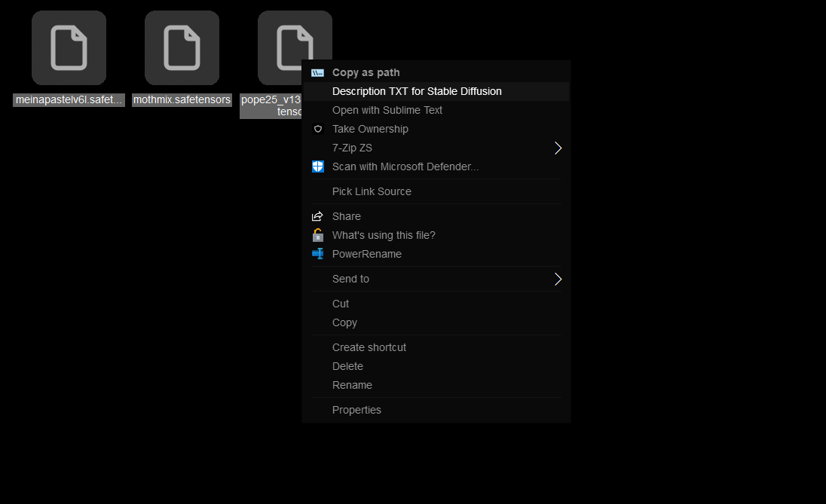
Task: Select Pick Link Source
Action: [x=436, y=191]
